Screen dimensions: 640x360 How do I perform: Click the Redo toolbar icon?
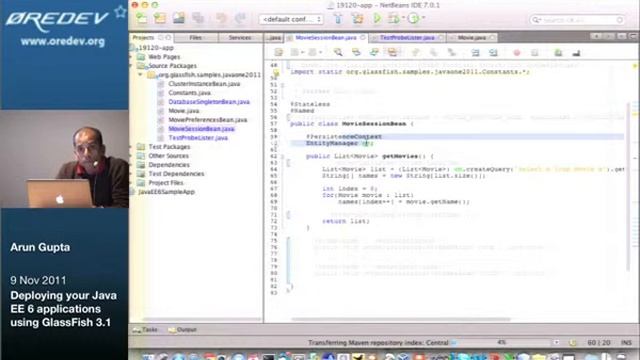[x=240, y=18]
